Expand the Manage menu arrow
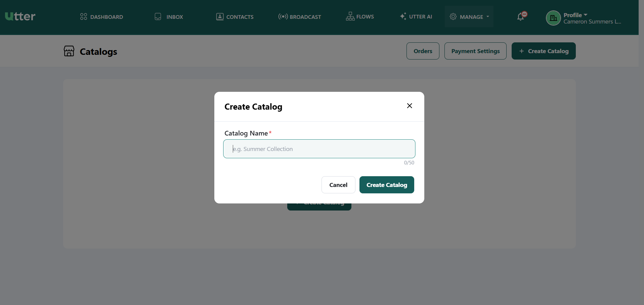 [488, 16]
